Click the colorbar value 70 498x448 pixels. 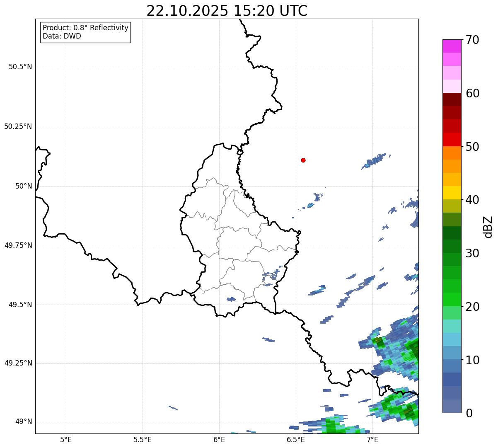(472, 40)
